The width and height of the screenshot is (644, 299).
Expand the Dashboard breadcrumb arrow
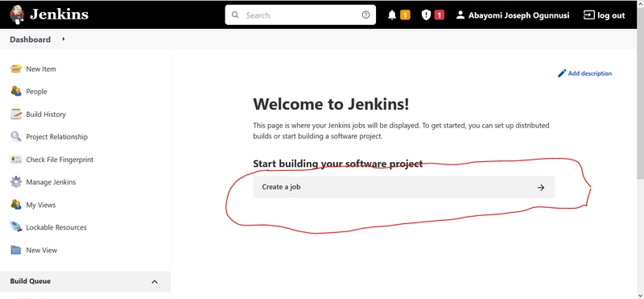coord(64,39)
